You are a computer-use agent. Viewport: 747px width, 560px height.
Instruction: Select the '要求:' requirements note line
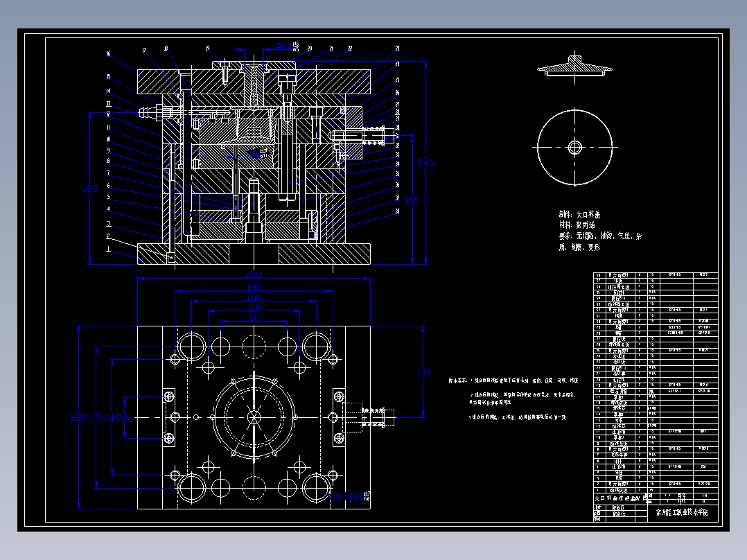(600, 236)
